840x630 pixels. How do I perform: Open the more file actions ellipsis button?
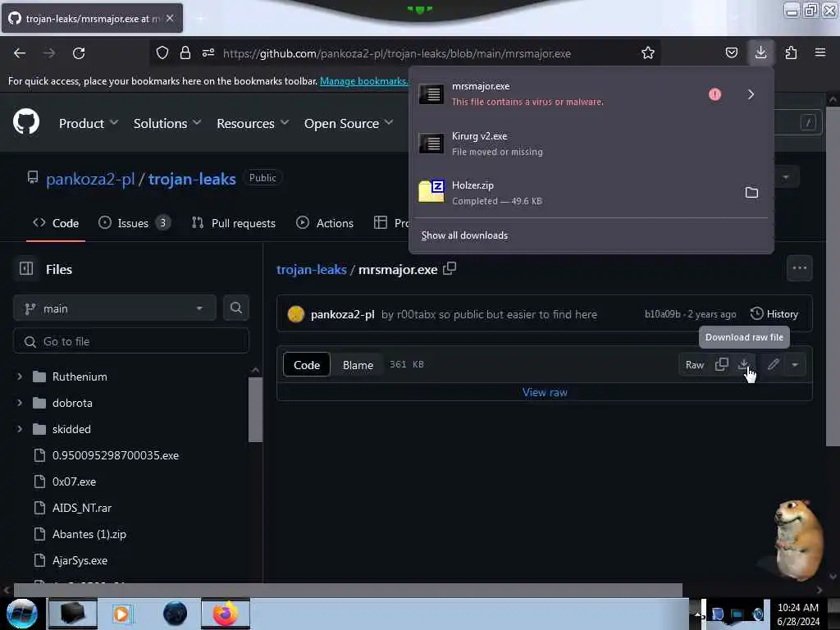tap(799, 268)
